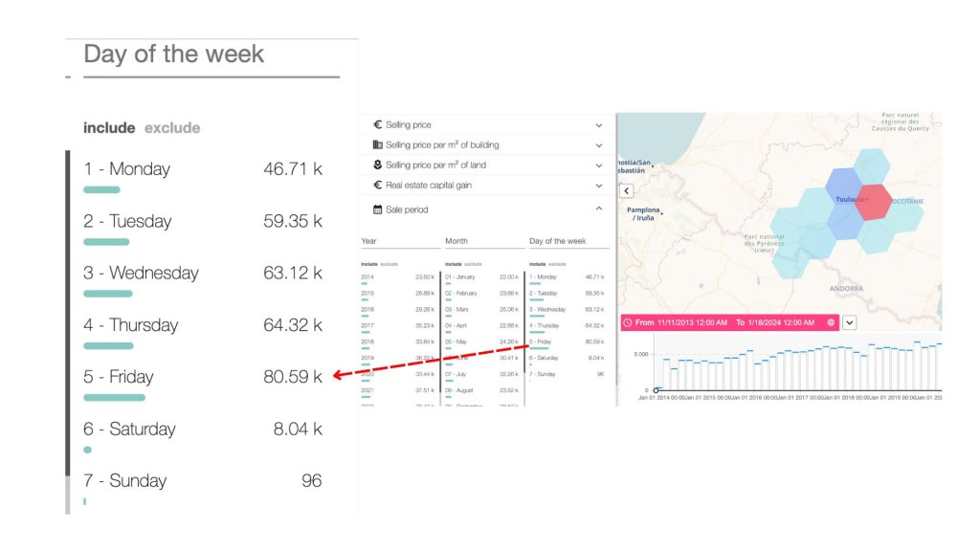
Task: Collapse the side panel with the map's left arrow
Action: 627,191
